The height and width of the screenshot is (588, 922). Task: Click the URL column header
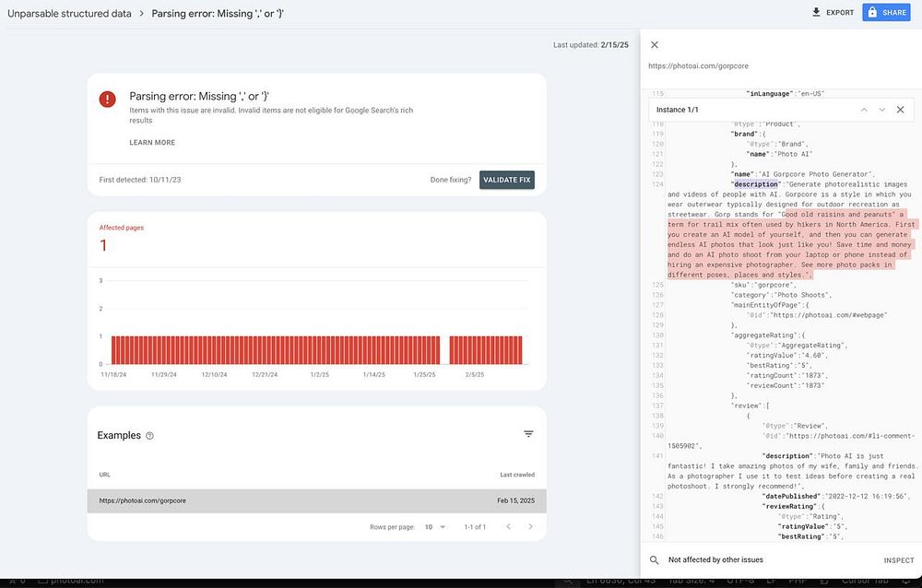pos(105,475)
